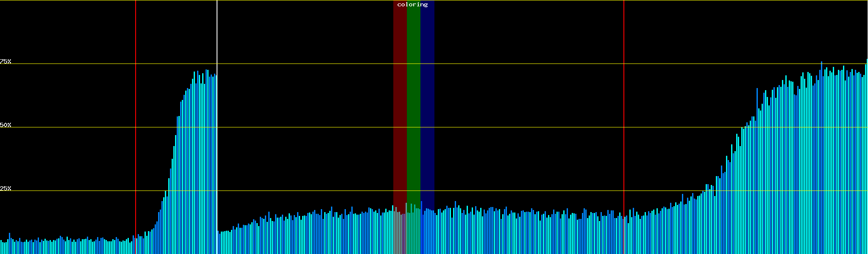The width and height of the screenshot is (868, 254).
Task: Click the "coloring" label at top
Action: click(x=412, y=5)
